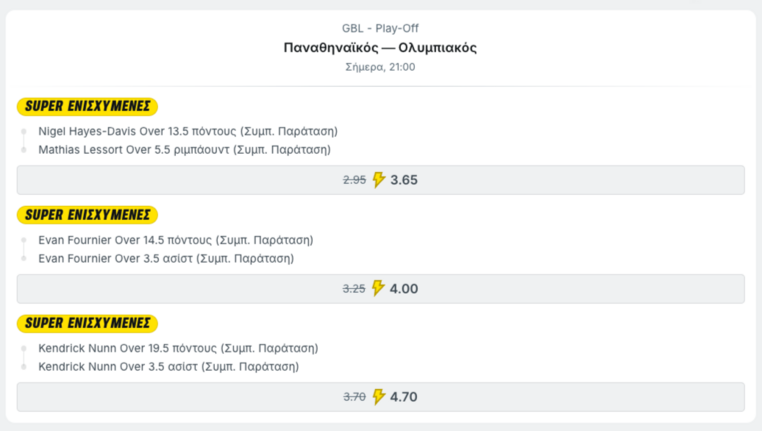Click Evan Fournier Over 14.5 πόντους selection

[176, 240]
